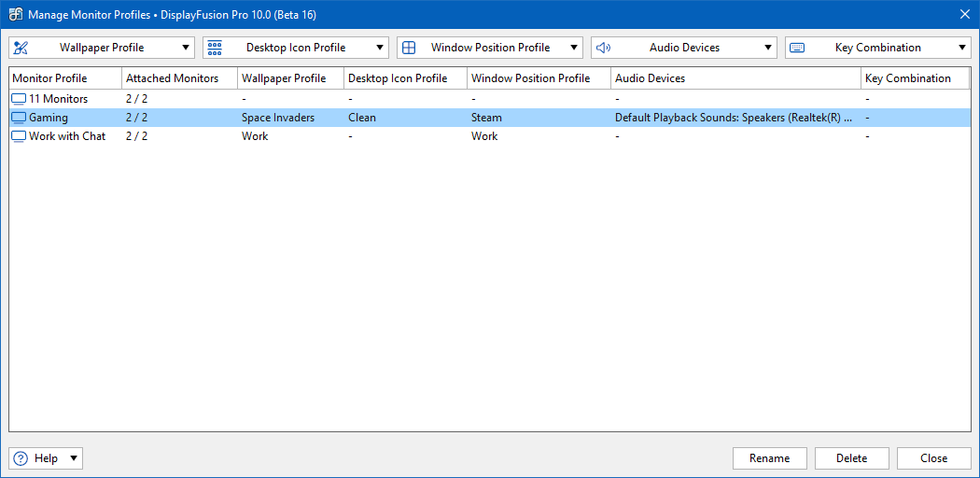Viewport: 980px width, 478px height.
Task: Delete the selected monitor profile
Action: coord(851,458)
